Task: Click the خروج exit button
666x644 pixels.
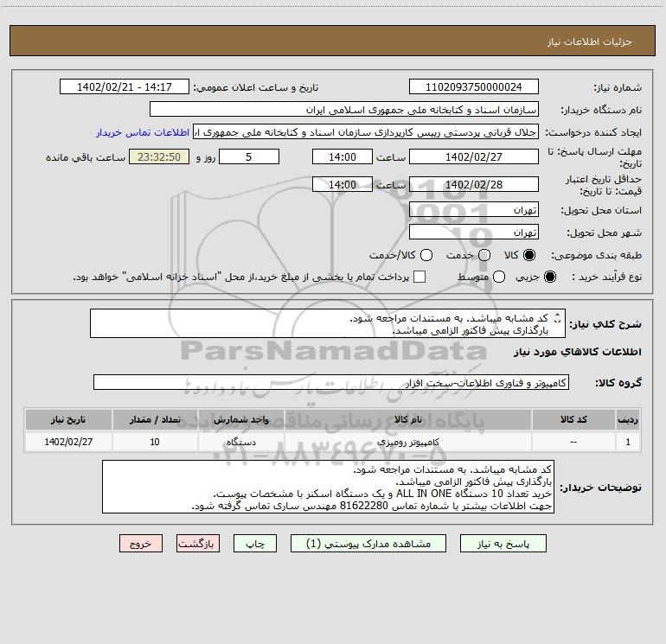Action: (141, 544)
